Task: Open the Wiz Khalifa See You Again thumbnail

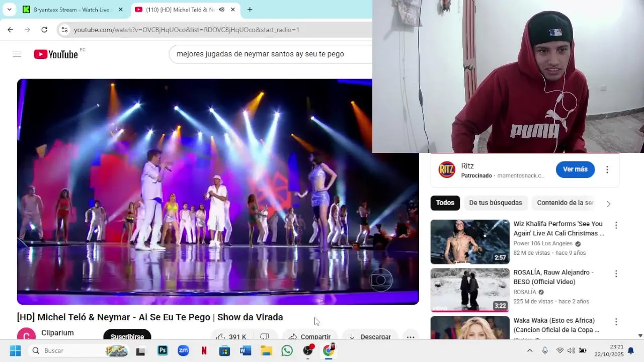Action: tap(470, 242)
